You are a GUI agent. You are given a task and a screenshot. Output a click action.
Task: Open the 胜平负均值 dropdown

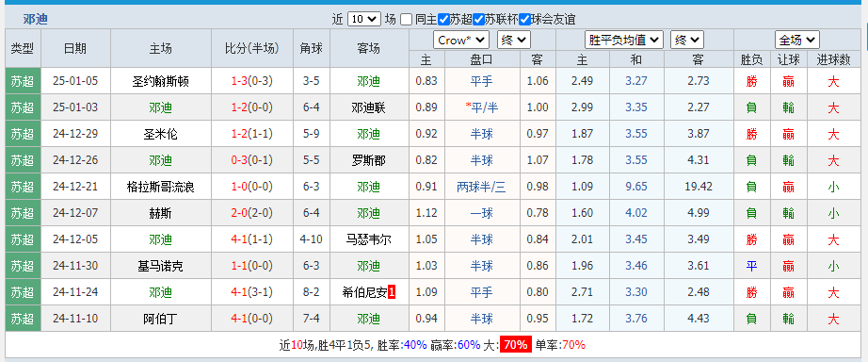(x=624, y=40)
